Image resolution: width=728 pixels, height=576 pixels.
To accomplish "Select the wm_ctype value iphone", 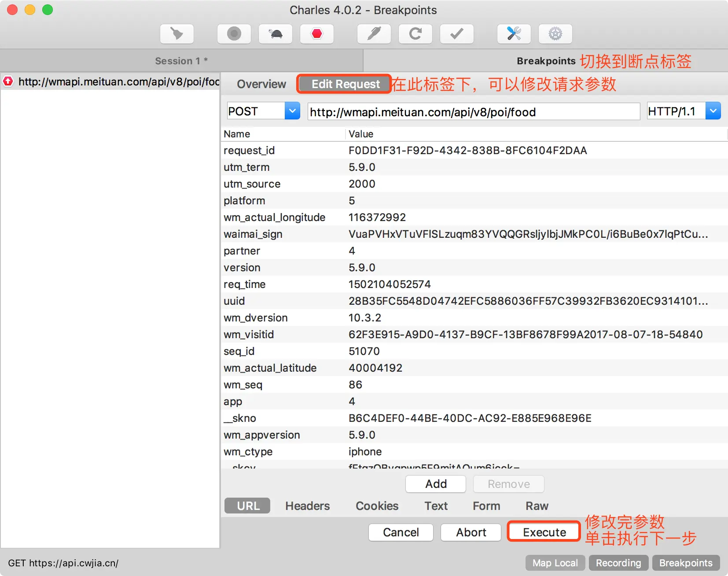I will [x=365, y=452].
